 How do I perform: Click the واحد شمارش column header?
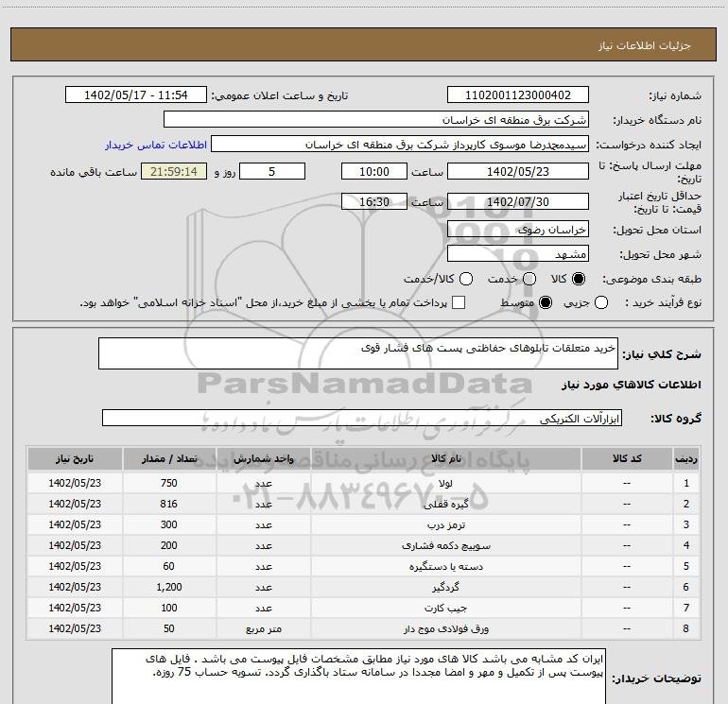coord(263,458)
